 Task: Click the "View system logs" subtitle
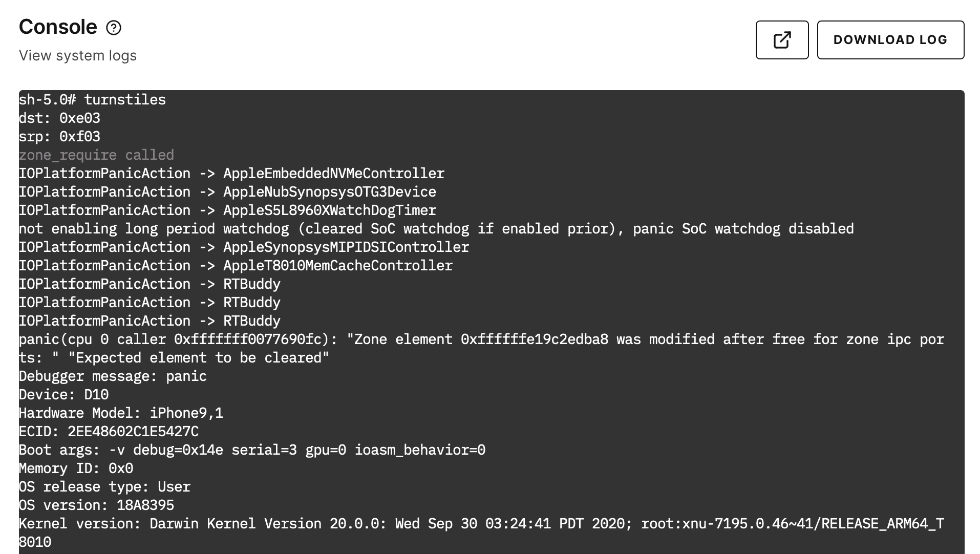coord(78,56)
